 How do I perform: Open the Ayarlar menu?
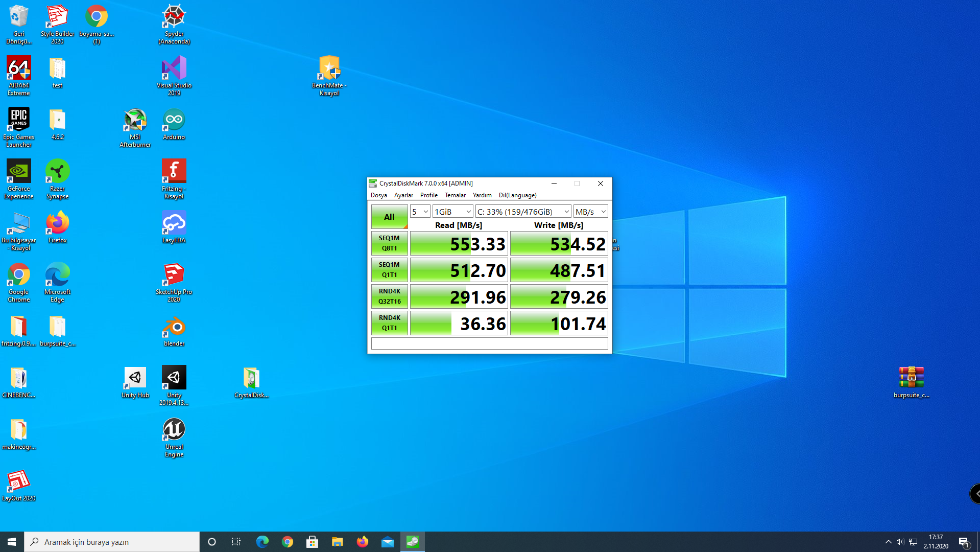(403, 195)
